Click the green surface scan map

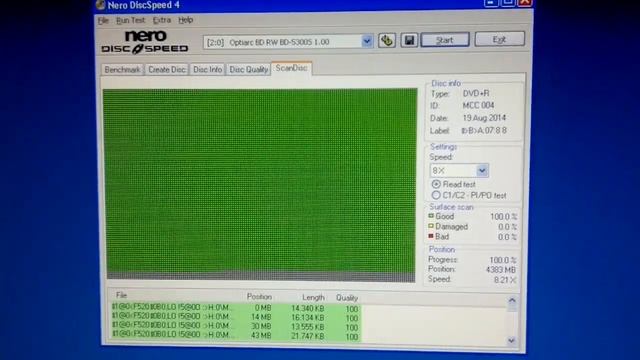point(260,184)
